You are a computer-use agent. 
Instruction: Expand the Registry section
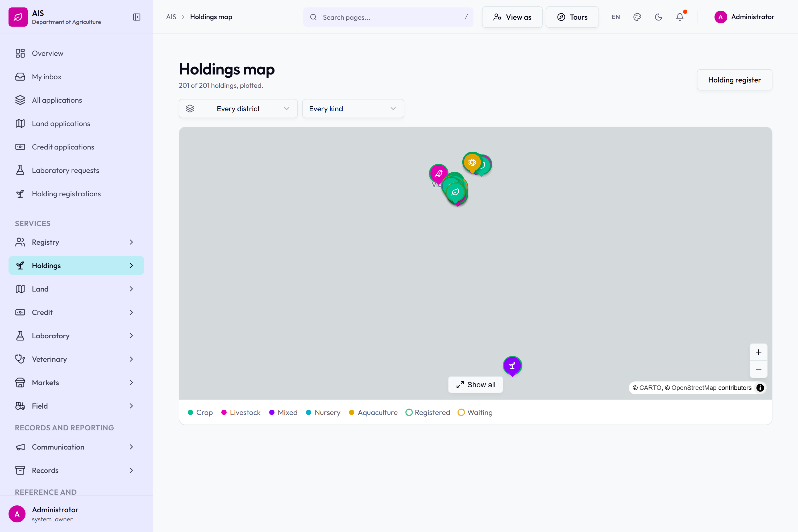click(x=76, y=242)
